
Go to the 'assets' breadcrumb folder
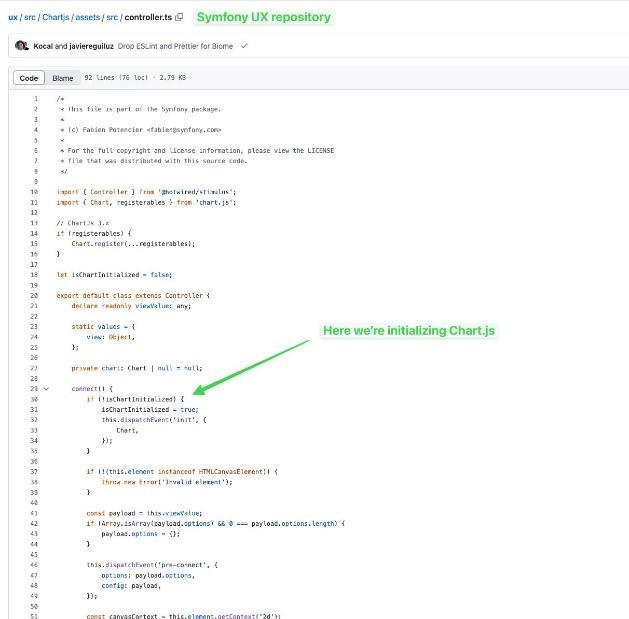tap(86, 17)
